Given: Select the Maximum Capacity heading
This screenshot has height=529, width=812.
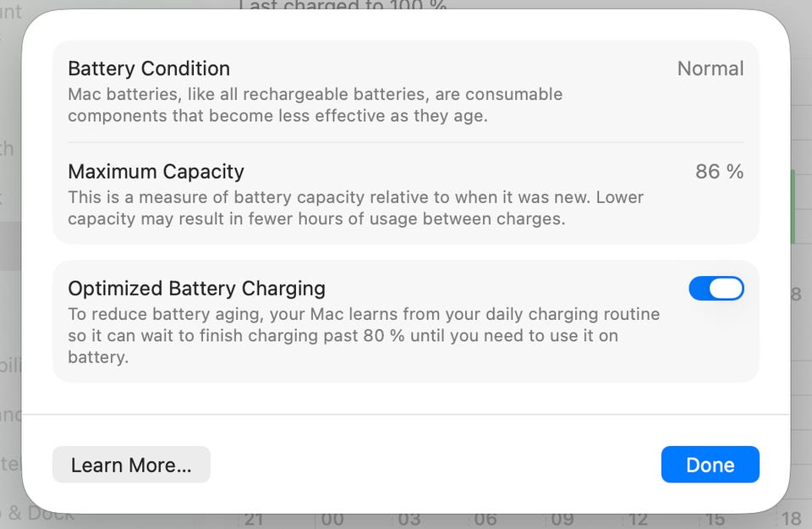Looking at the screenshot, I should pos(156,172).
